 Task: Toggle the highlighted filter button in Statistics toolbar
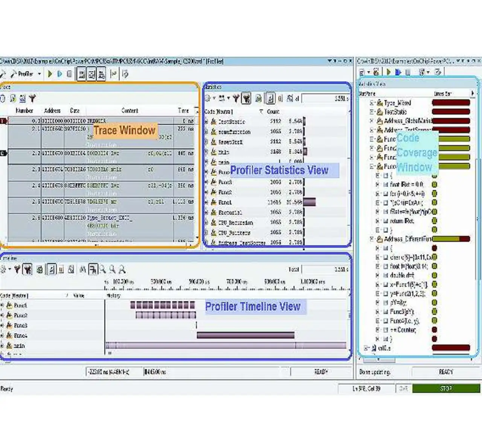(x=246, y=99)
